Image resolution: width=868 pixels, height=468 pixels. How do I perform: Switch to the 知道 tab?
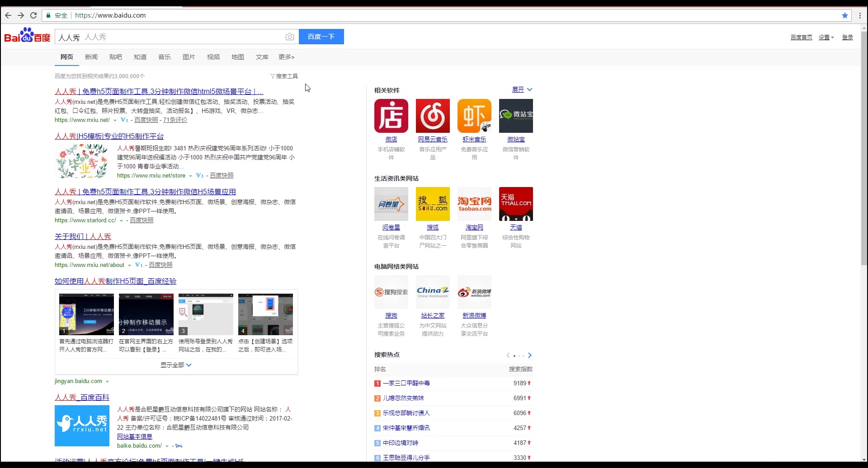pyautogui.click(x=140, y=57)
